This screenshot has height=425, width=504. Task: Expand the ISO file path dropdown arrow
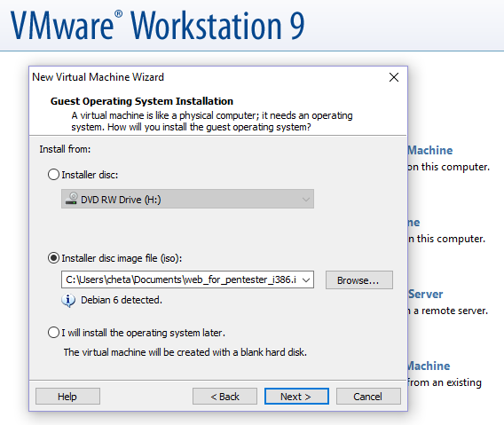click(x=306, y=279)
